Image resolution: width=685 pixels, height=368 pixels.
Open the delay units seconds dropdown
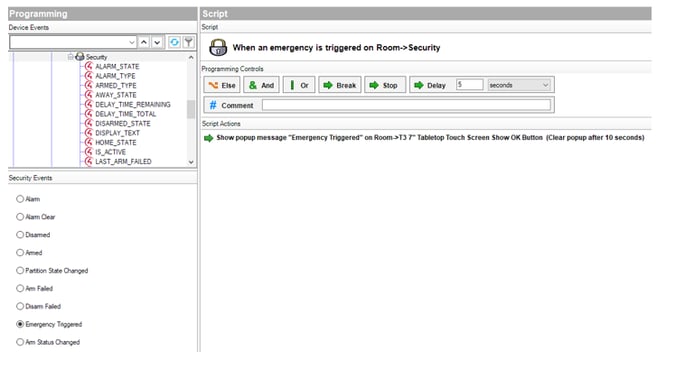(519, 85)
